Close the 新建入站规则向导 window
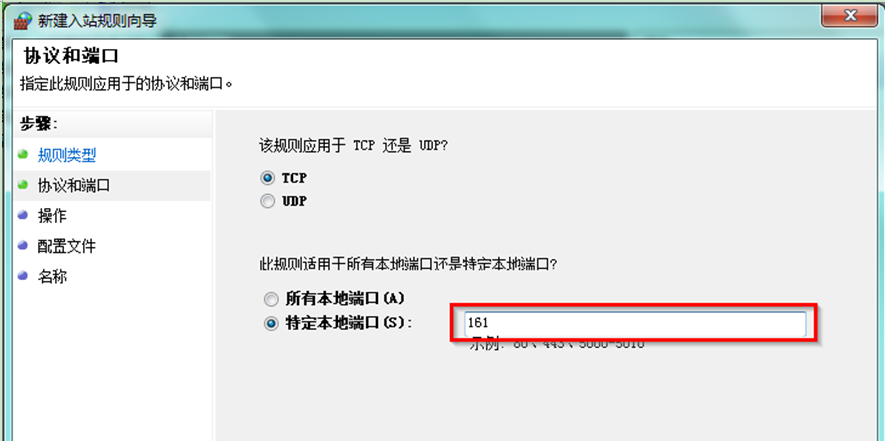 point(849,16)
